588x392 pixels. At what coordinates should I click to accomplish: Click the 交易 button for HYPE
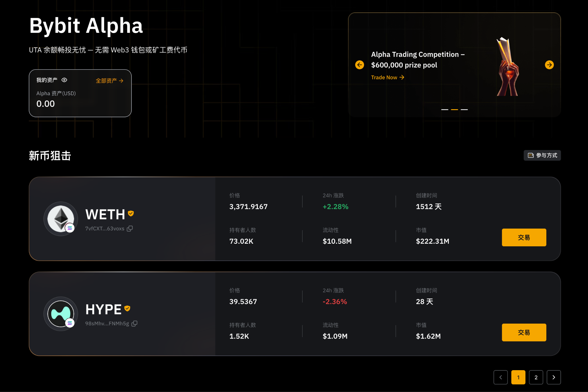tap(524, 332)
